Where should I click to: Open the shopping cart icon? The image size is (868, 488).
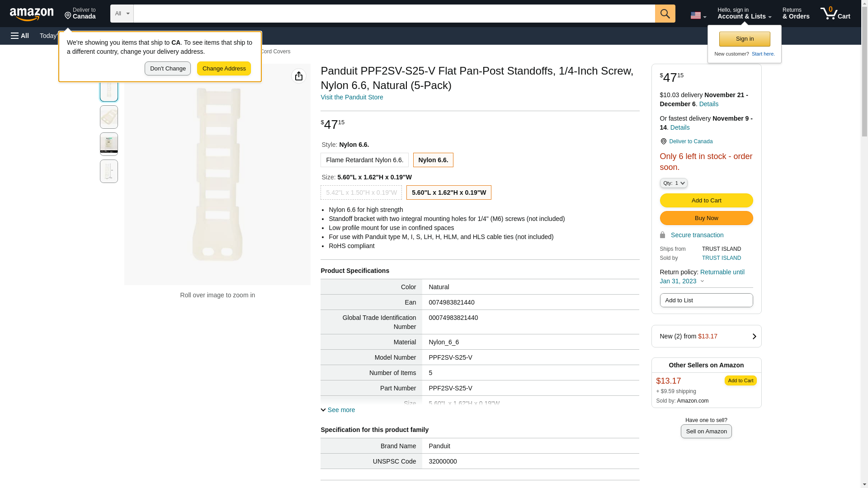point(835,14)
